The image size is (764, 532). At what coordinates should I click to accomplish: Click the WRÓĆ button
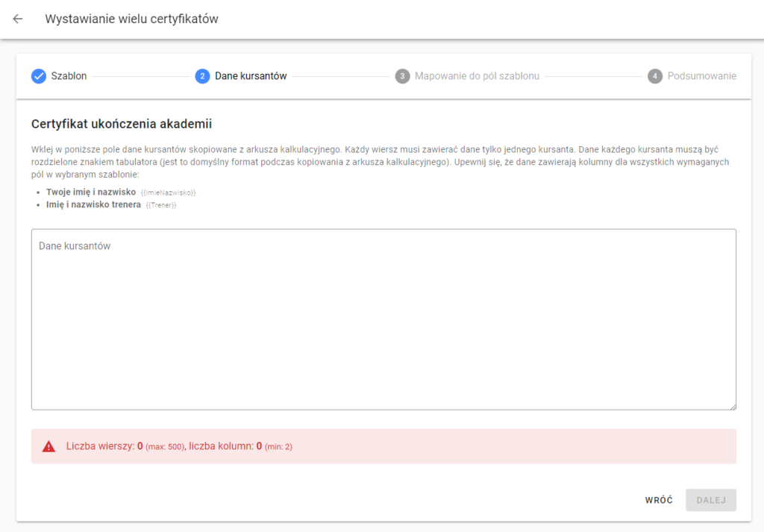[659, 501]
